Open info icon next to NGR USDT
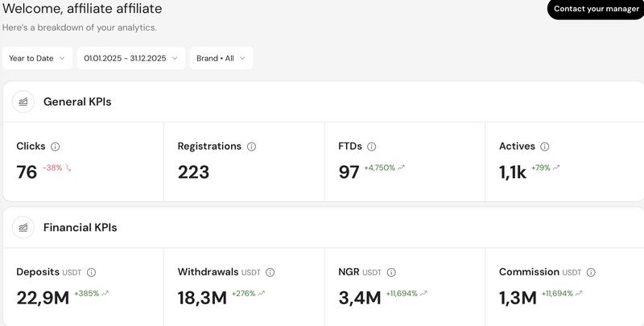 [391, 272]
